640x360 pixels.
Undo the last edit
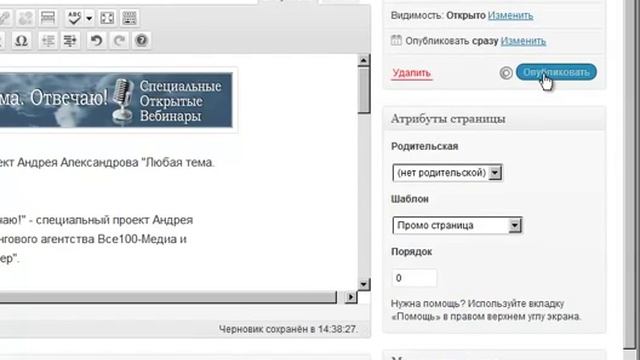click(x=96, y=40)
